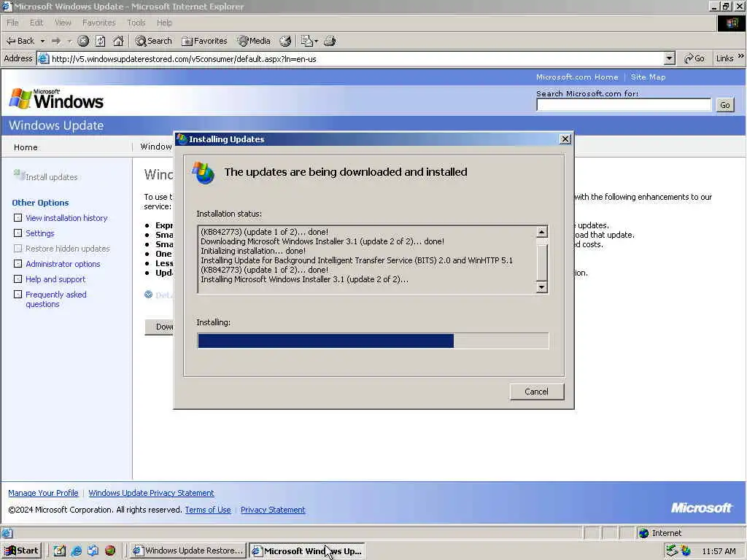Open the Media pane from toolbar
This screenshot has height=560, width=747.
[255, 41]
